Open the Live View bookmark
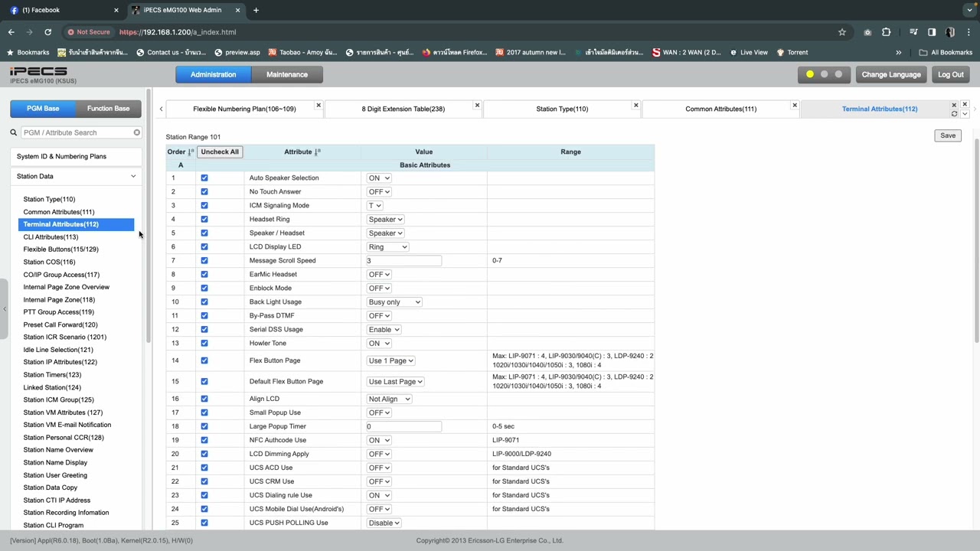 749,53
